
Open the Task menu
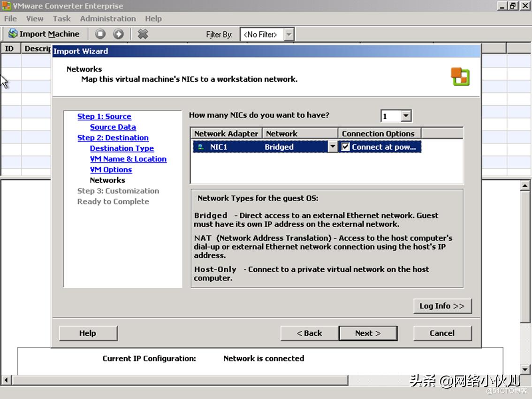click(x=62, y=19)
